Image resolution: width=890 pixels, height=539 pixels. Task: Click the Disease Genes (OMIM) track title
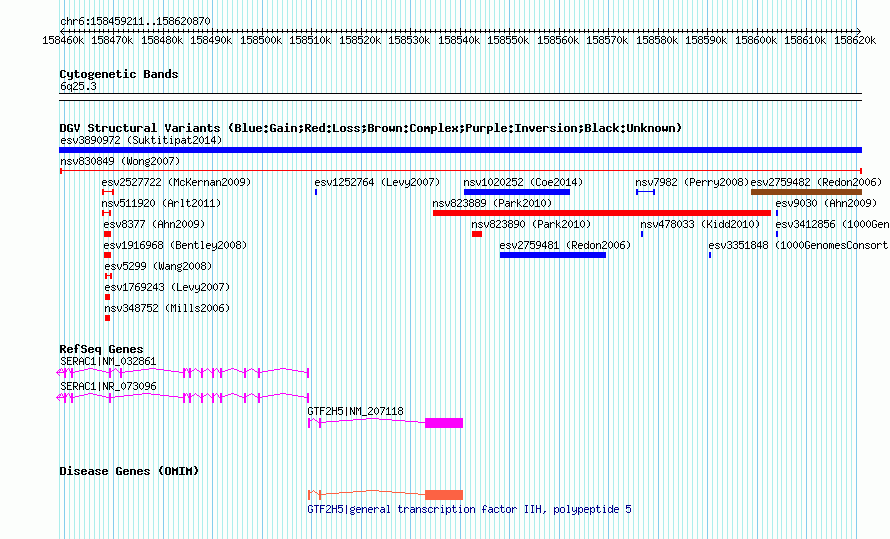click(x=129, y=471)
